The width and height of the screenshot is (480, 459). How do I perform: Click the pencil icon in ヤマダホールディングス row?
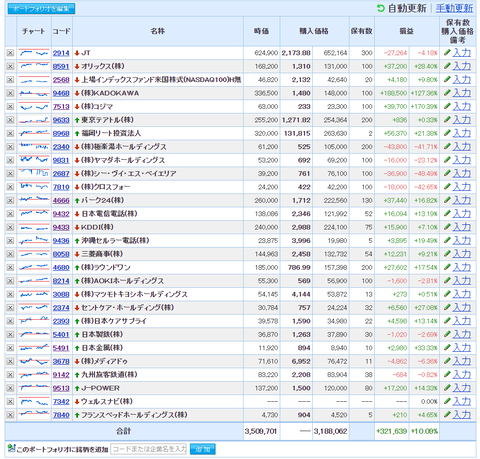tap(447, 160)
